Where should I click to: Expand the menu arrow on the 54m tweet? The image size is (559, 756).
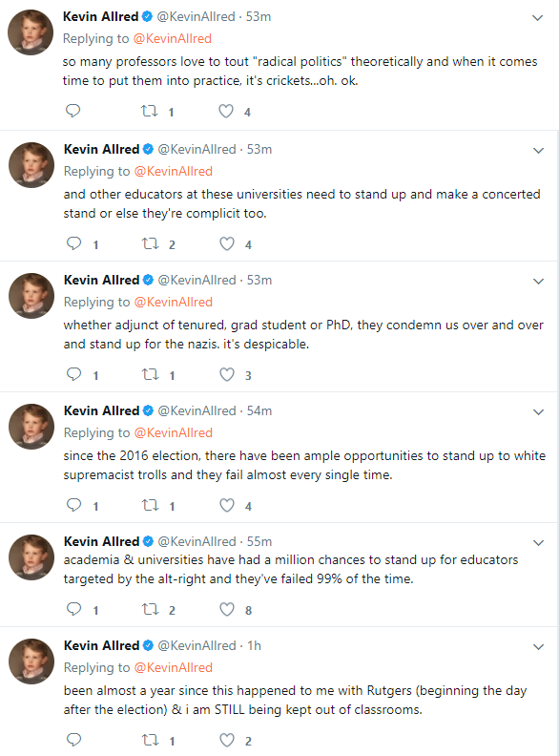(538, 411)
